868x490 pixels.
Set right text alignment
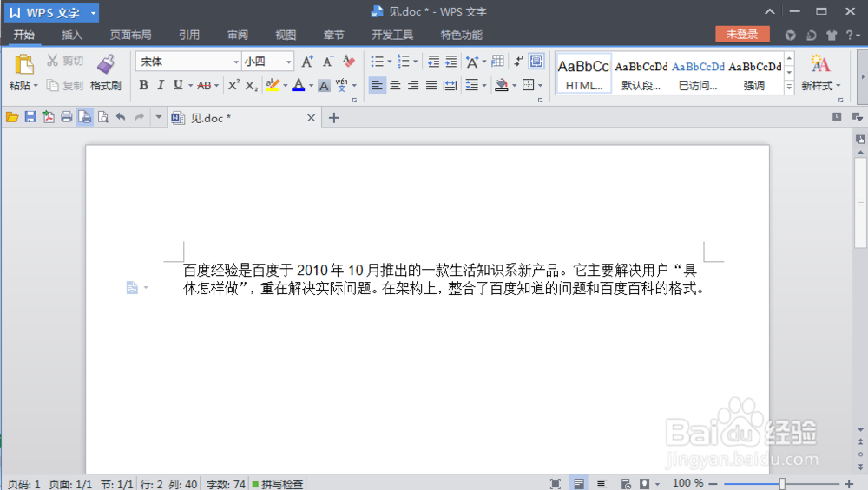click(413, 85)
